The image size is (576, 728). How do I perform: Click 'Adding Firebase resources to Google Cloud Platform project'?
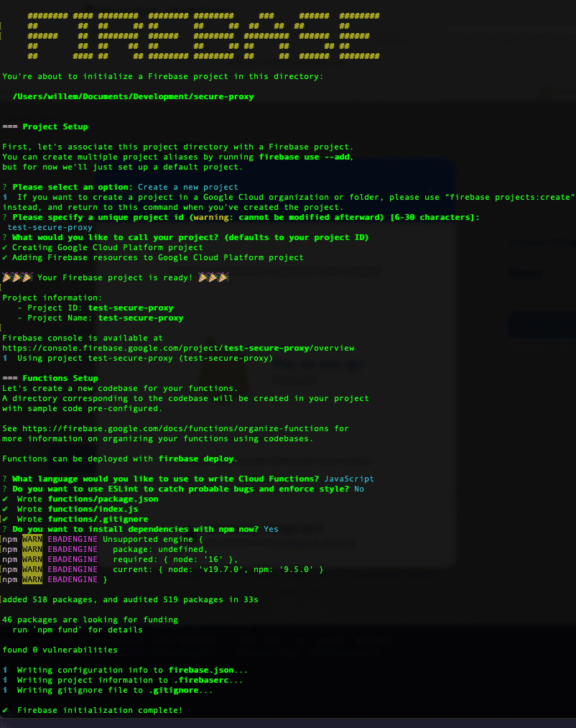158,258
